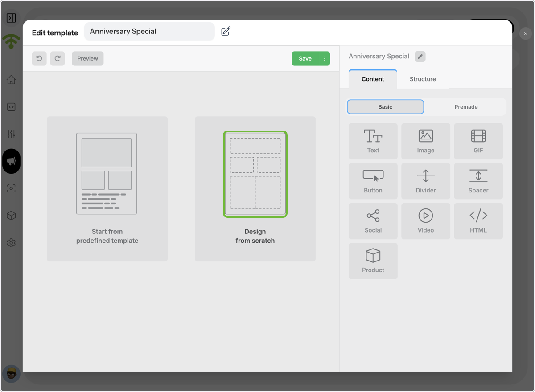Open the settings gear sidebar icon
535x392 pixels.
pos(12,243)
